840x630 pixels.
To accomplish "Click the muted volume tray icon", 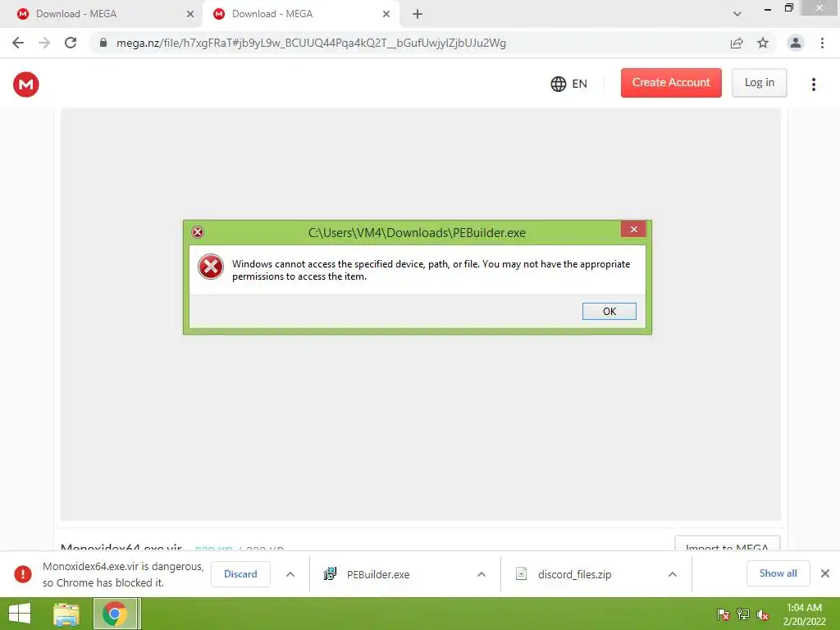I will (x=763, y=614).
